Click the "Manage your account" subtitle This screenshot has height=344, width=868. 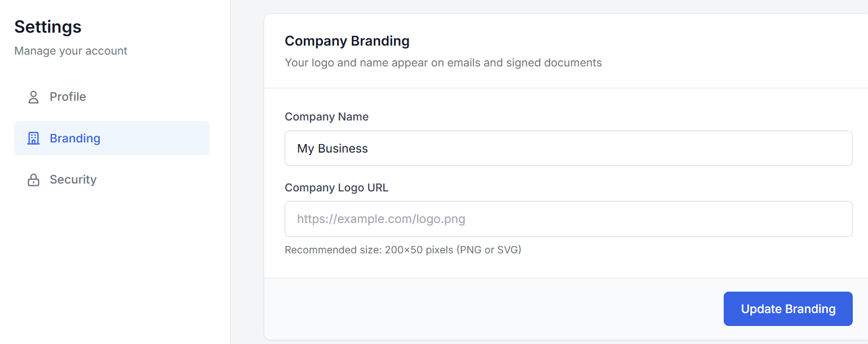pos(70,51)
